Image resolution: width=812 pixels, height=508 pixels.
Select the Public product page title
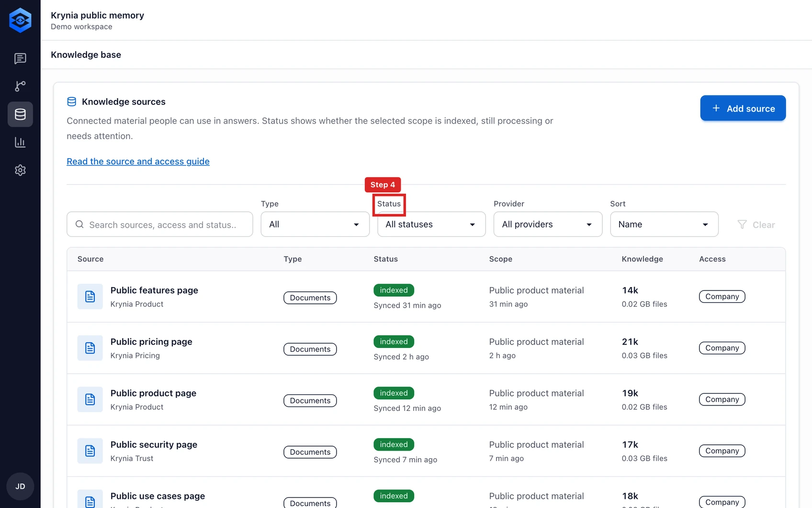tap(153, 393)
